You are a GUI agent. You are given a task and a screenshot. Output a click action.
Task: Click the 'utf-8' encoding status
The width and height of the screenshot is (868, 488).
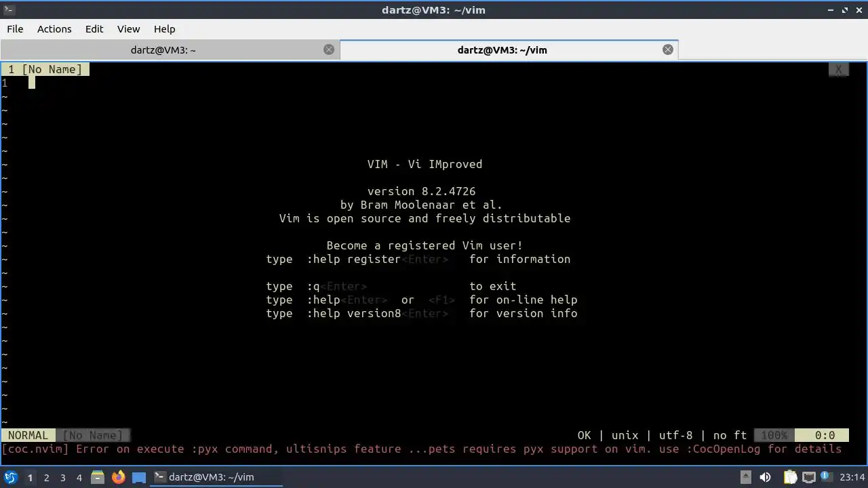click(x=675, y=435)
